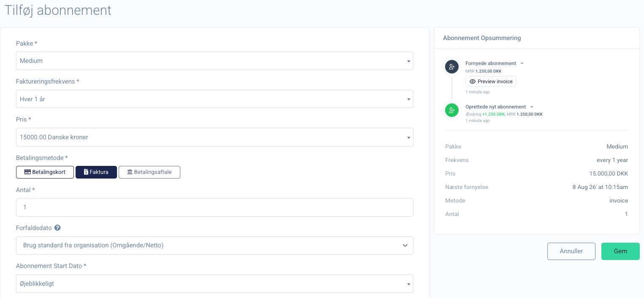Click the Forfaldsdato help question mark icon
Screen dimensions: 644x298
pos(57,228)
